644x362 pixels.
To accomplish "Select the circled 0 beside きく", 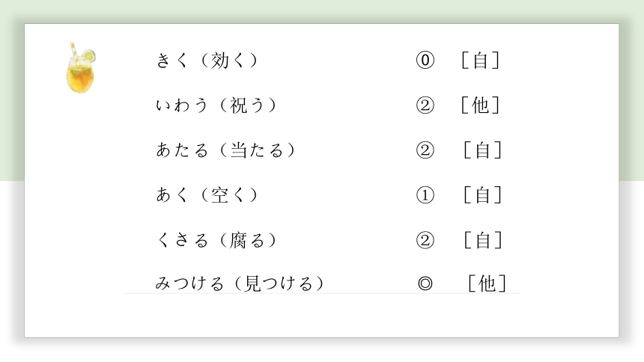I will click(425, 61).
